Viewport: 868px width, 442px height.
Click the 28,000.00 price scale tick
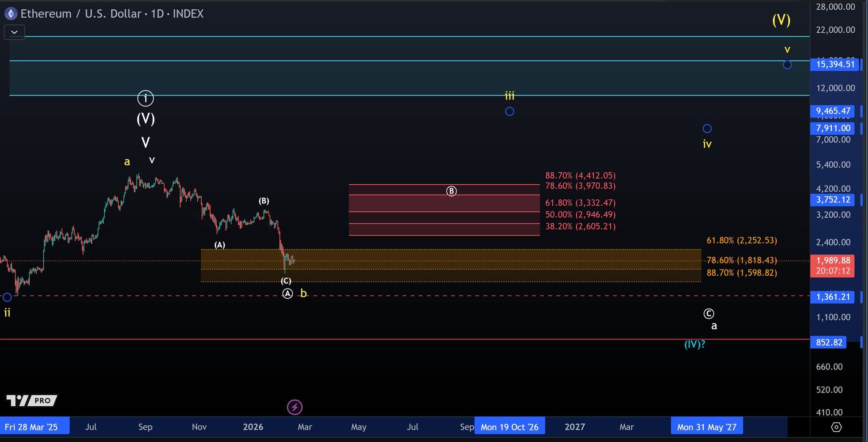coord(835,7)
